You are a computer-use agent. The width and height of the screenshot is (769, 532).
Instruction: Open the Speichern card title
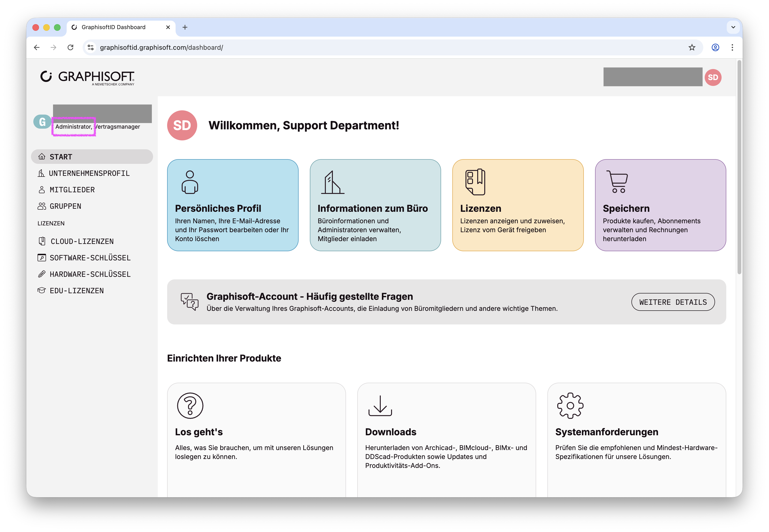(626, 208)
